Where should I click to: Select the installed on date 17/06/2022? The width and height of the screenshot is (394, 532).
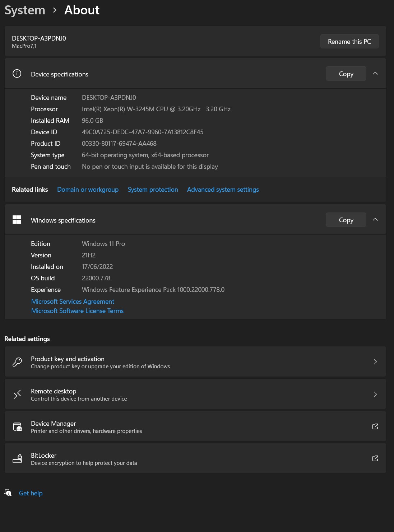tap(97, 267)
